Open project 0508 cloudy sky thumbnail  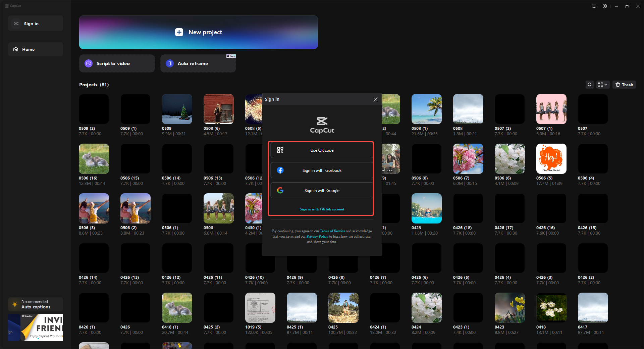(468, 109)
